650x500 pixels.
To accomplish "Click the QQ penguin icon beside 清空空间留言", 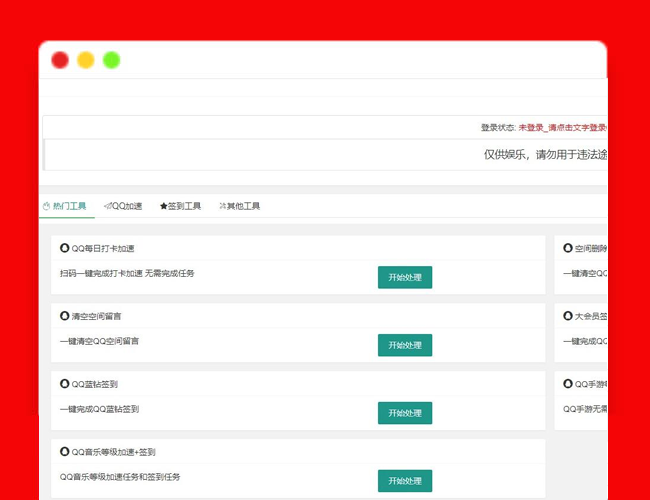I will pos(64,316).
